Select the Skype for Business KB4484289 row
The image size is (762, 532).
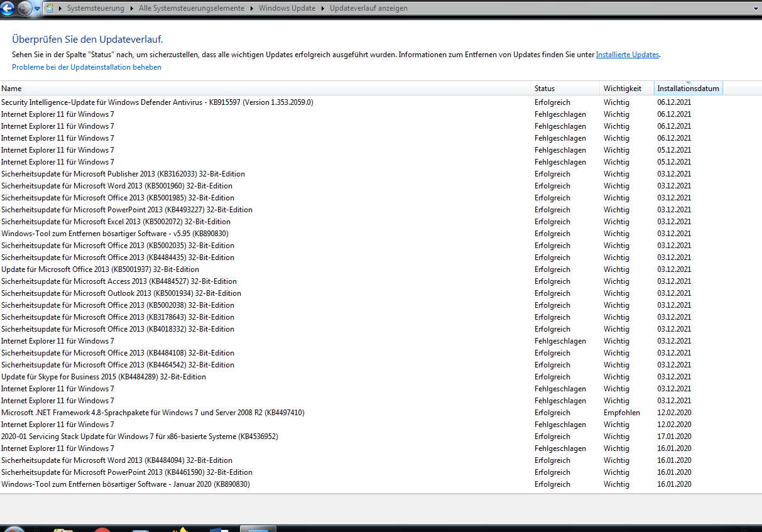tap(381, 377)
